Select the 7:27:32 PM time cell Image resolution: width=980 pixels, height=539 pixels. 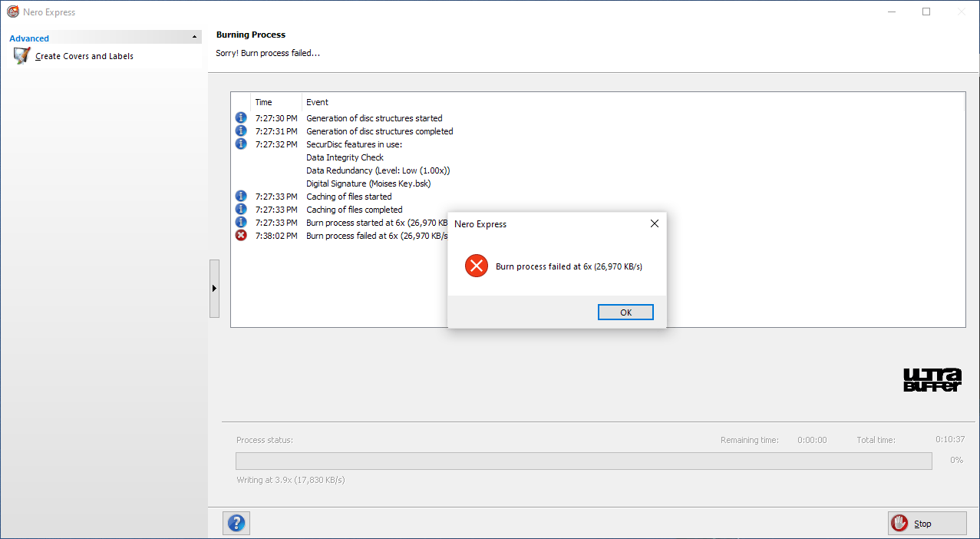point(276,144)
